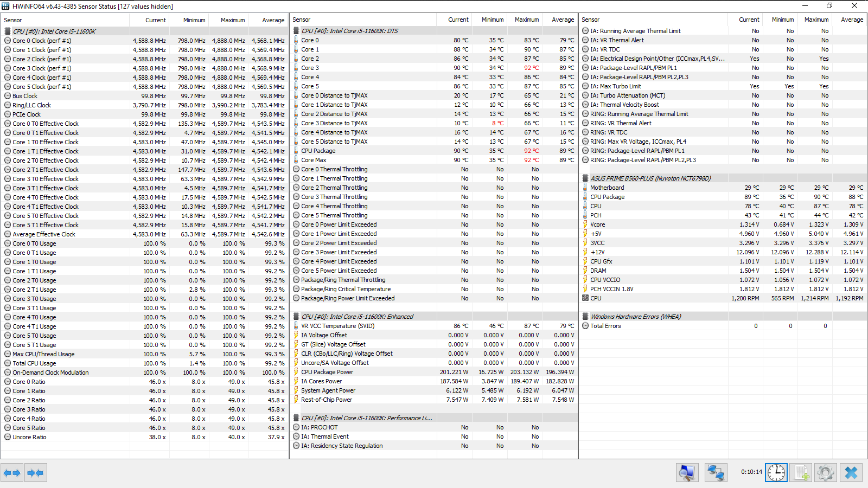Viewport: 868px width, 488px height.
Task: Select the Rest-of-Chip Power row
Action: click(x=433, y=400)
